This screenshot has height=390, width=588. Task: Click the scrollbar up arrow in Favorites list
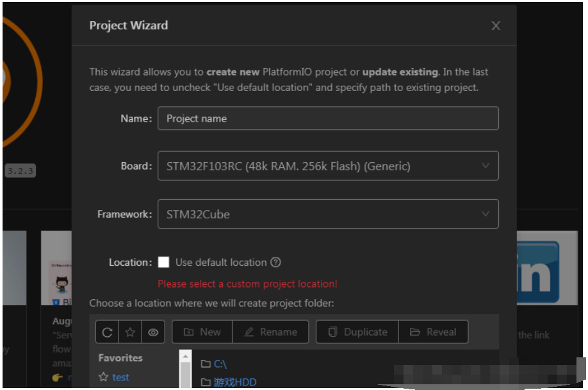pyautogui.click(x=185, y=356)
